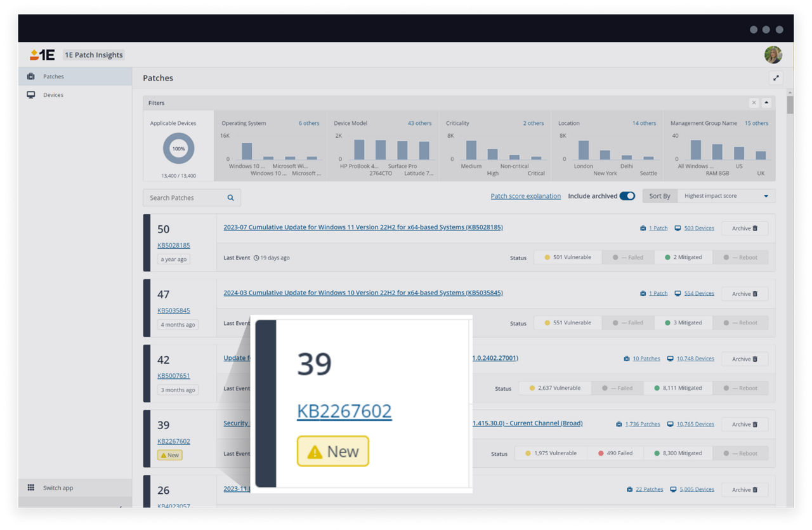Viewport: 812px width, 530px height.
Task: Click the vertical scrollbar thumb
Action: pos(790,105)
